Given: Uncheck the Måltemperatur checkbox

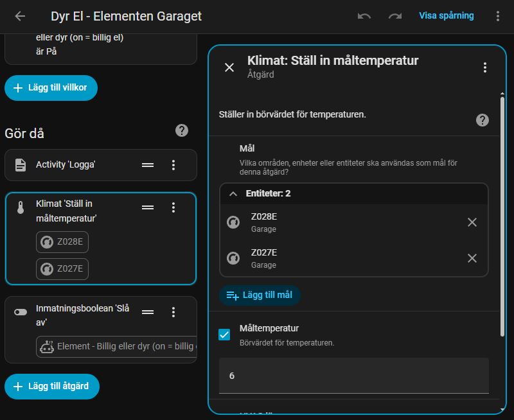Looking at the screenshot, I should click(224, 335).
